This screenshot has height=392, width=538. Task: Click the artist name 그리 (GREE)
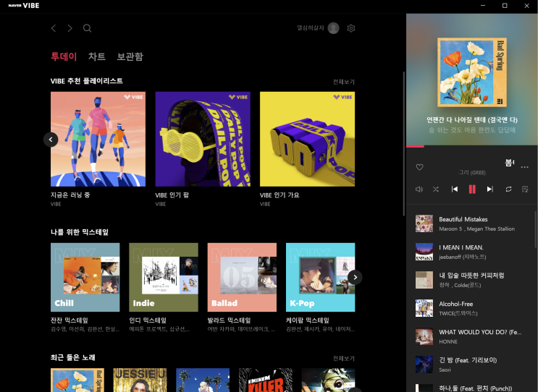tap(472, 173)
